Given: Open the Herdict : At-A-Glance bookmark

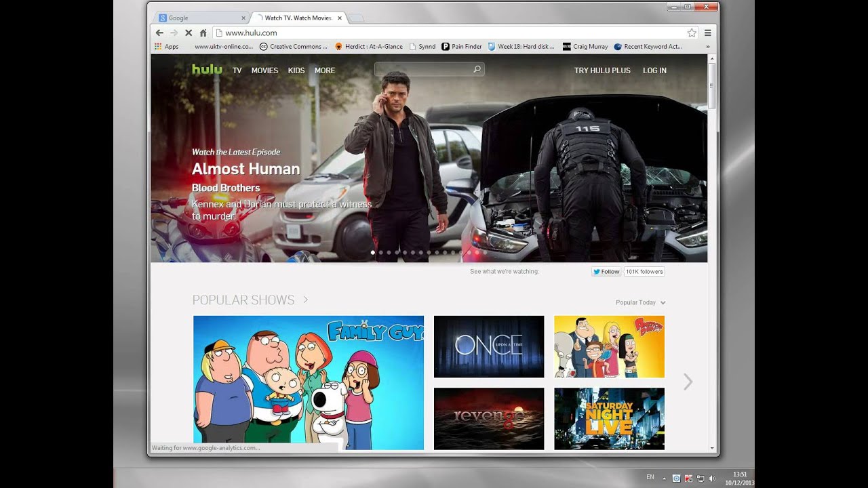Looking at the screenshot, I should (x=369, y=47).
